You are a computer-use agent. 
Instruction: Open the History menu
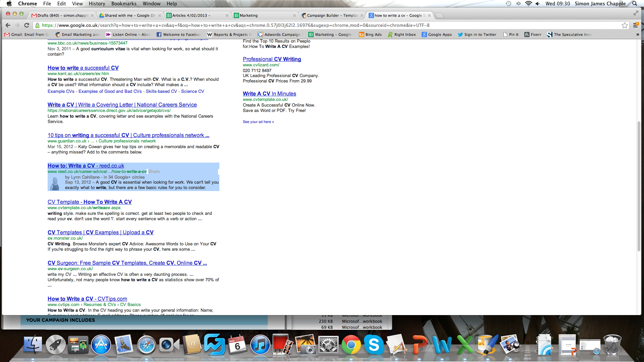coord(97,4)
